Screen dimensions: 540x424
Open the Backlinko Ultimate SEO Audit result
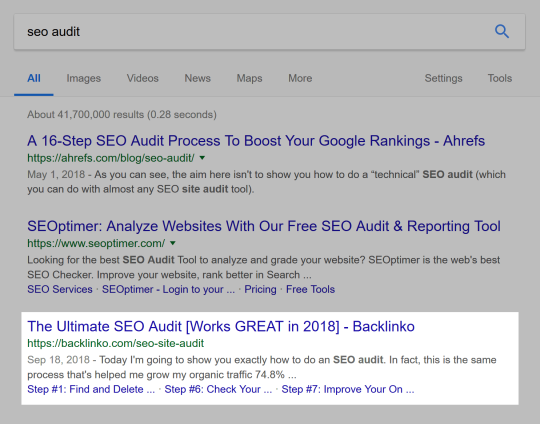coord(221,327)
